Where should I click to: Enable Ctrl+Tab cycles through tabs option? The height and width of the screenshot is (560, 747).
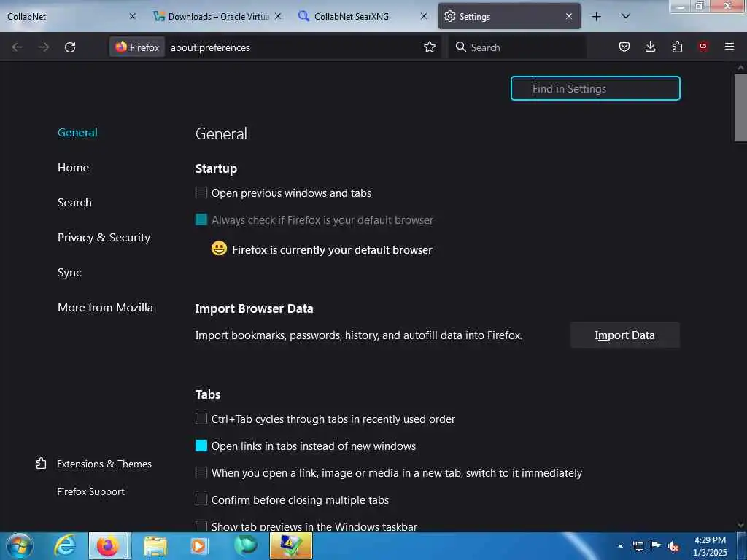(201, 419)
